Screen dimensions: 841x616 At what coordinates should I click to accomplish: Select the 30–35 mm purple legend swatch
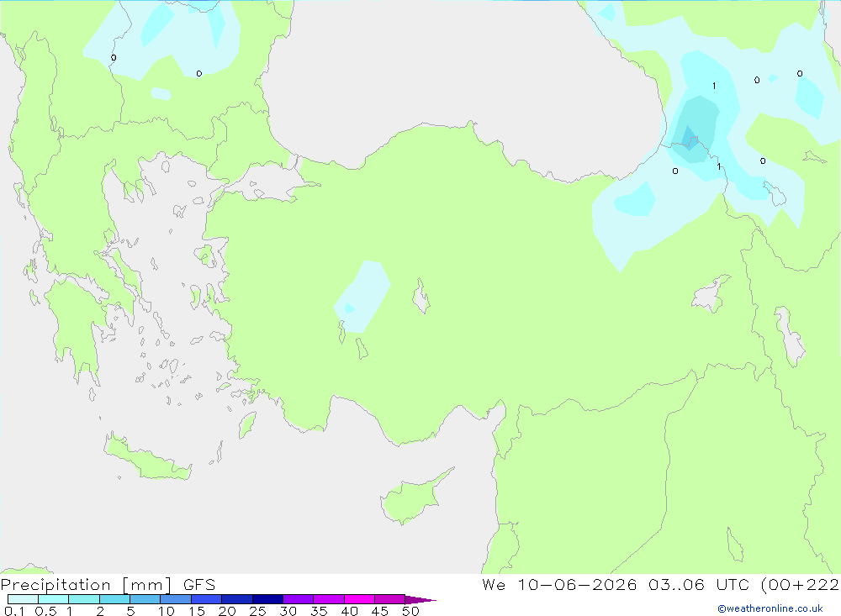pos(299,599)
